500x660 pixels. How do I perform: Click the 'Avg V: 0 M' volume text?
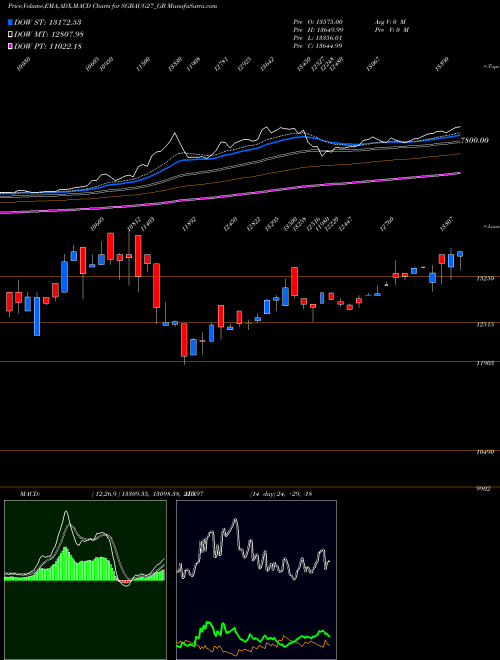point(391,22)
